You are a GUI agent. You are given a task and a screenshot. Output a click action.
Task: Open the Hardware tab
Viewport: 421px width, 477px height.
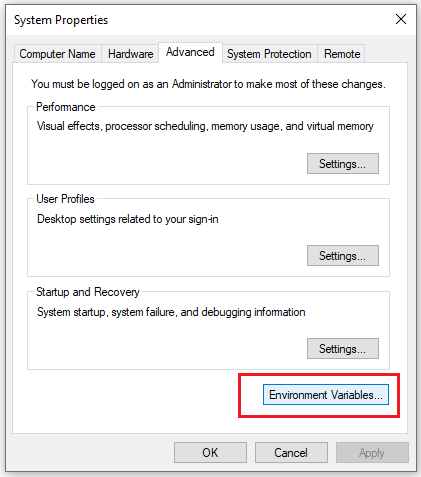130,54
